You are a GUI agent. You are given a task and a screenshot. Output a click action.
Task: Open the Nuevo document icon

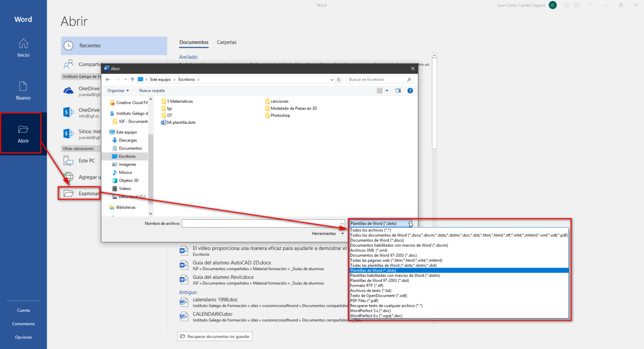[x=23, y=86]
